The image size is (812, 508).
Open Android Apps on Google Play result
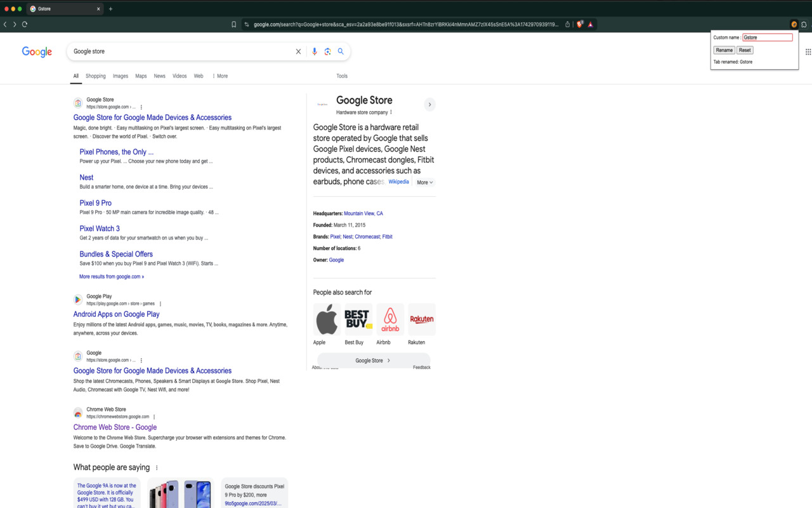[x=116, y=314]
